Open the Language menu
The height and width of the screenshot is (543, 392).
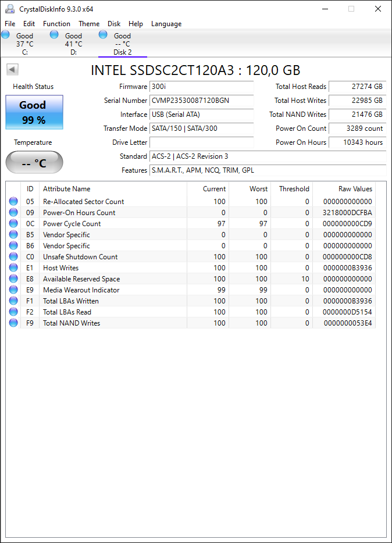[166, 24]
